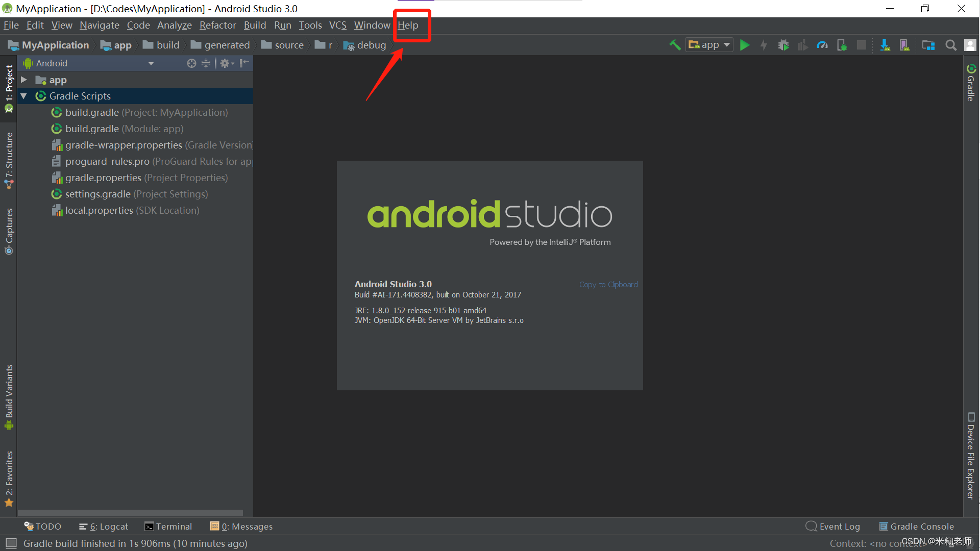
Task: Open the Help menu
Action: 408,25
